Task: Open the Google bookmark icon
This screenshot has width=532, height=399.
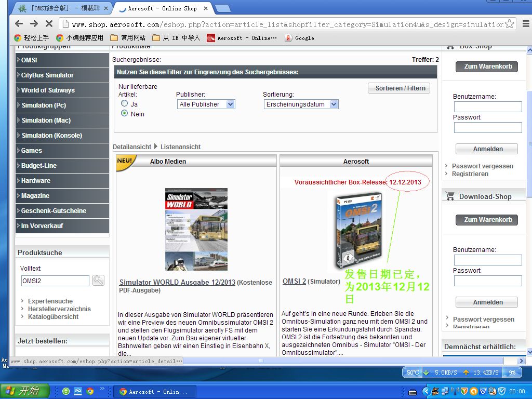Action: pyautogui.click(x=288, y=38)
